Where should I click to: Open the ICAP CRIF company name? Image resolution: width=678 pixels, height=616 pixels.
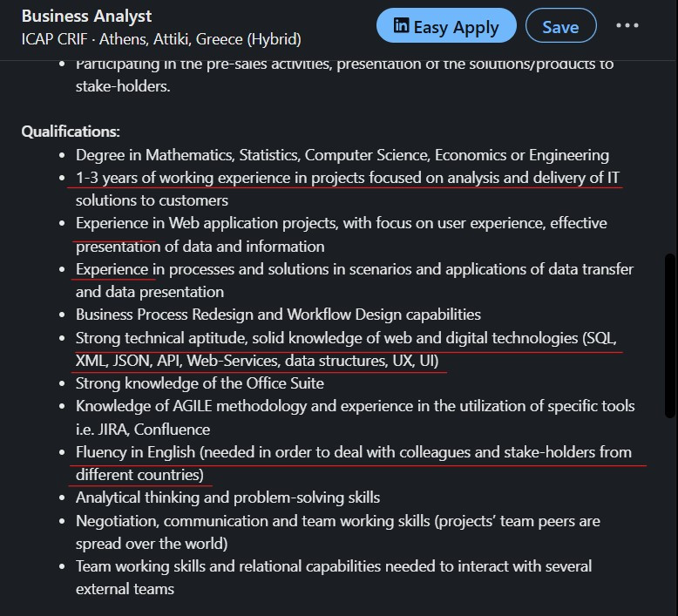(x=55, y=39)
